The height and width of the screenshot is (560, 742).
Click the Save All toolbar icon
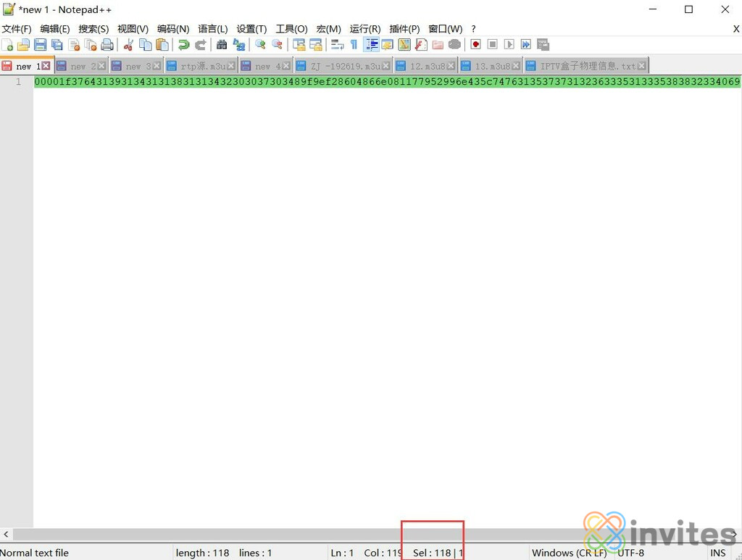57,44
